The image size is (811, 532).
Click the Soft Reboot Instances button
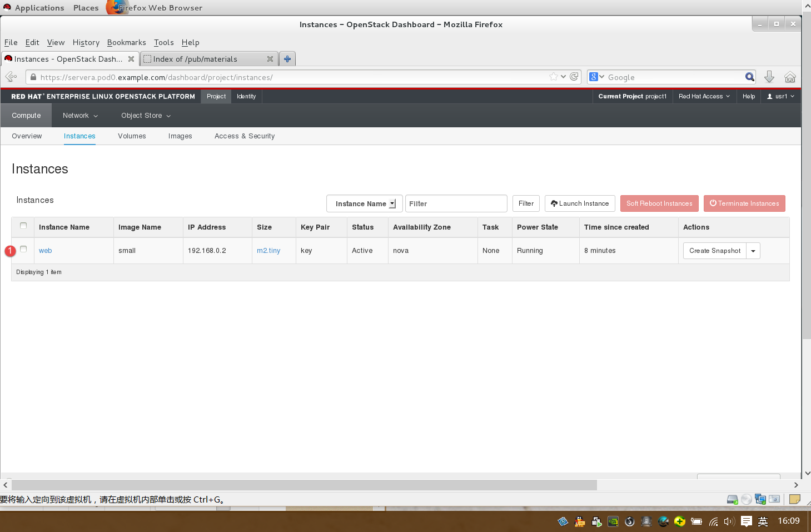click(x=659, y=203)
